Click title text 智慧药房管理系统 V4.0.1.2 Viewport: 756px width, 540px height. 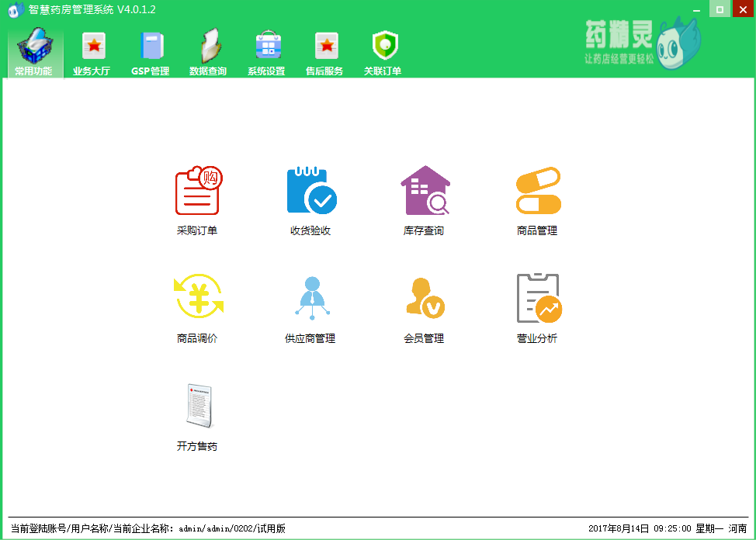point(92,9)
